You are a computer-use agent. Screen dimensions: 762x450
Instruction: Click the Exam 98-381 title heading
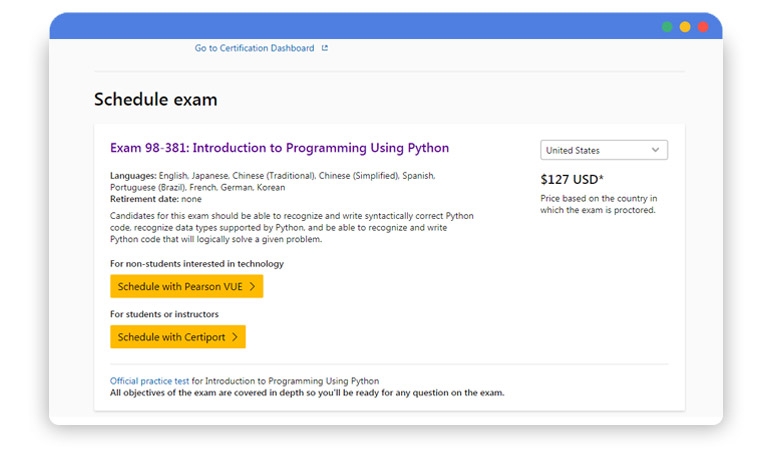pos(279,148)
